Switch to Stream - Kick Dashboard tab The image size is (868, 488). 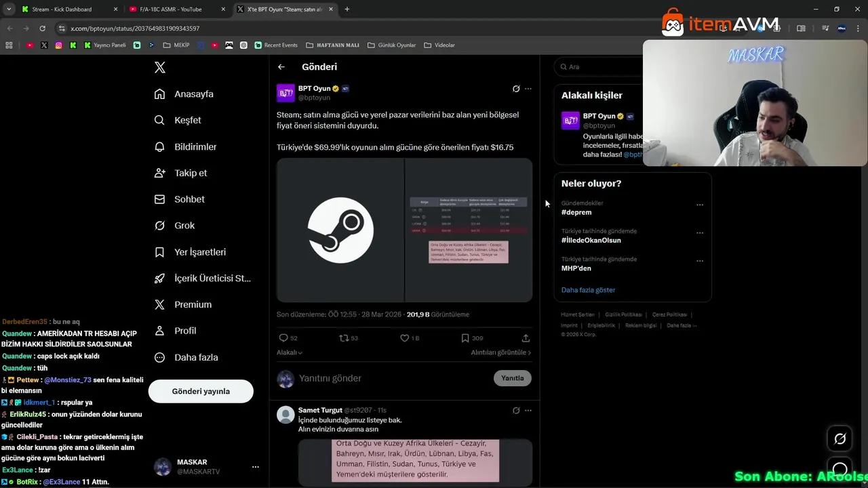click(x=68, y=9)
